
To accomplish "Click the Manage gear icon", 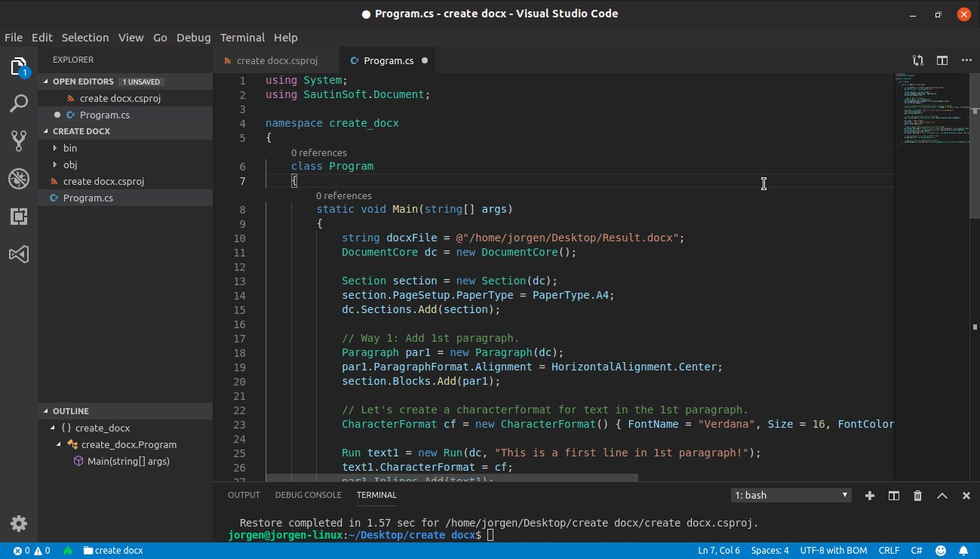I will [x=19, y=523].
